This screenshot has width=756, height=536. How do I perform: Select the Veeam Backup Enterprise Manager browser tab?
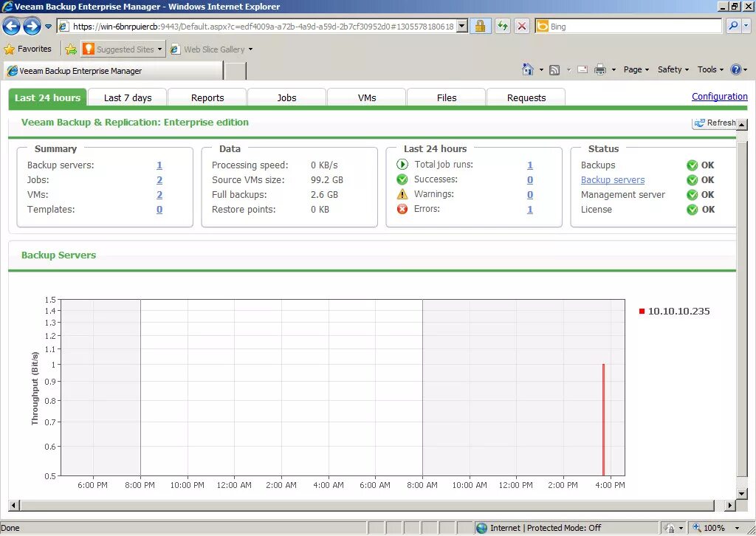tap(114, 71)
